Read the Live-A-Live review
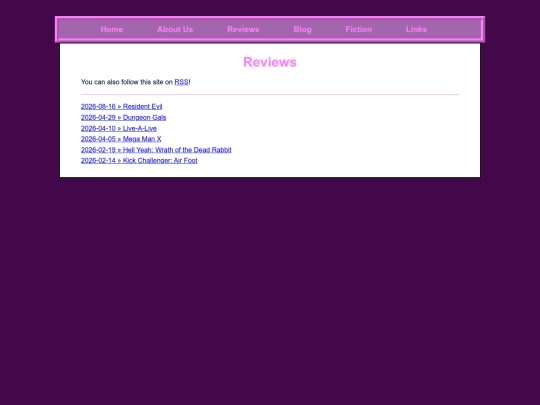 point(119,128)
